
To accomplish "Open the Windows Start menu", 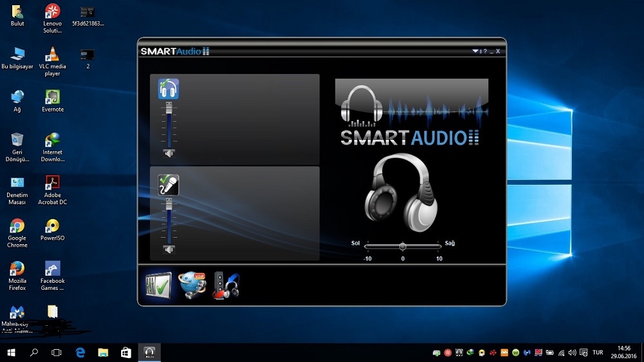I will click(x=11, y=352).
